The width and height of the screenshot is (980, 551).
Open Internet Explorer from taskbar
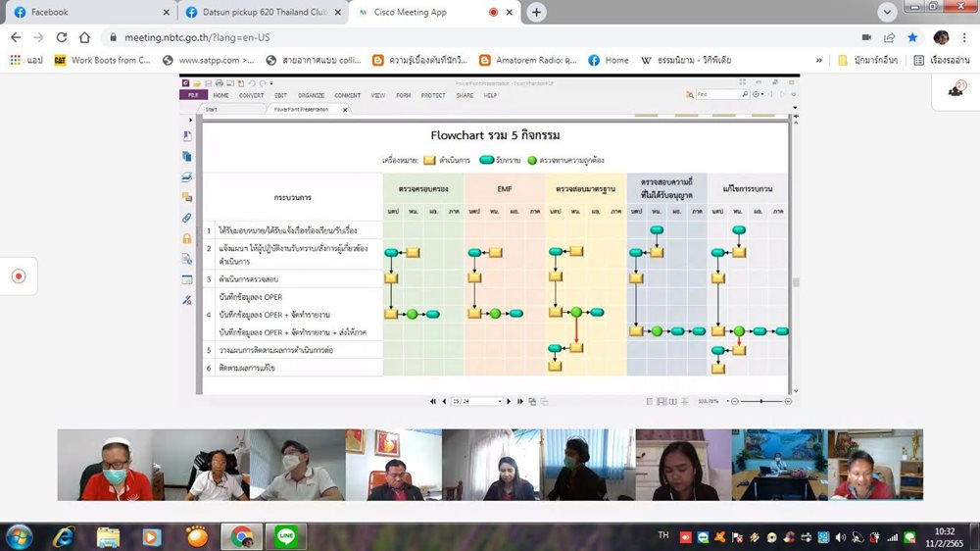64,536
